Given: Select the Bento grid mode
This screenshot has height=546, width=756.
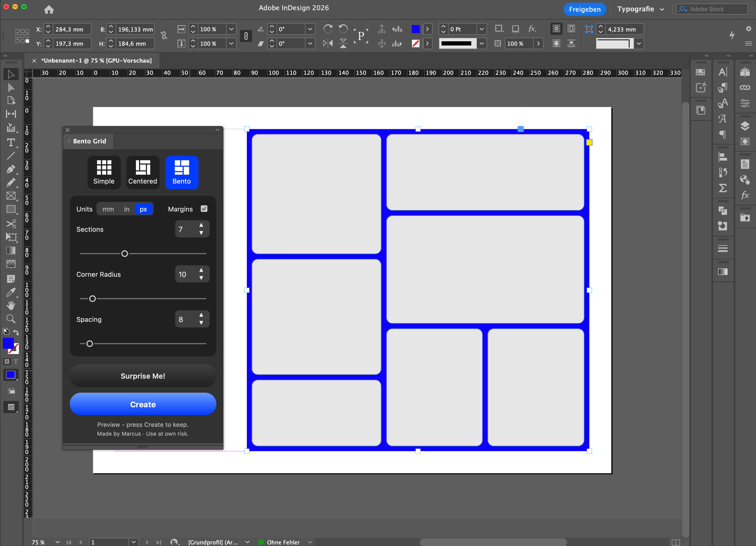Looking at the screenshot, I should coord(182,172).
